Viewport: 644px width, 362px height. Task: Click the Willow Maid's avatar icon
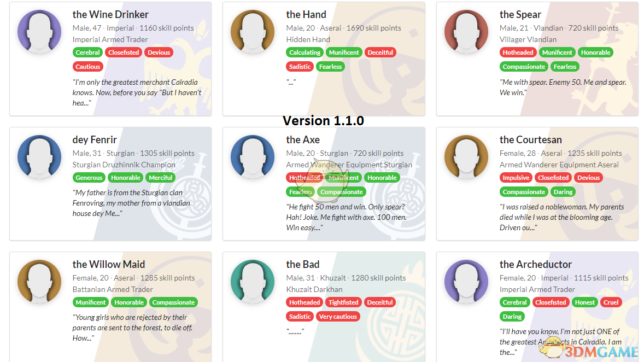tap(39, 282)
